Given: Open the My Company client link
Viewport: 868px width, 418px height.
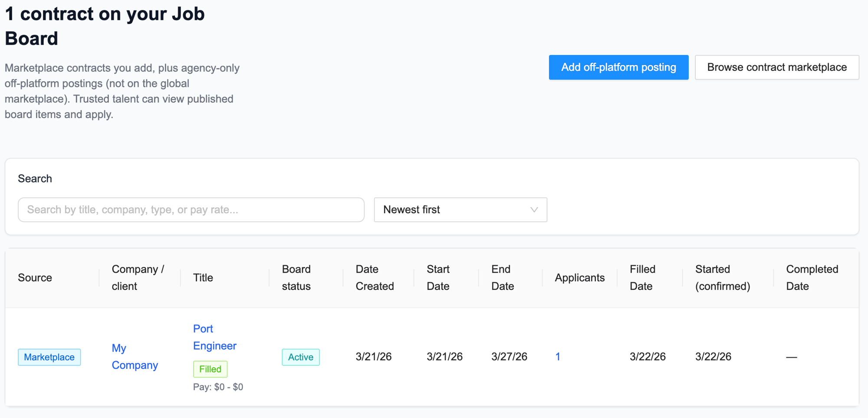Looking at the screenshot, I should [x=135, y=356].
